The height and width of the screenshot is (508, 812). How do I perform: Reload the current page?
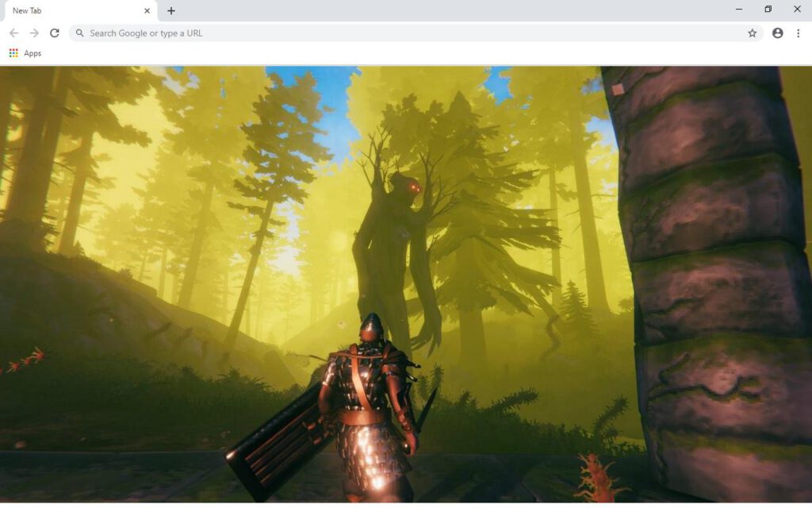(x=55, y=33)
